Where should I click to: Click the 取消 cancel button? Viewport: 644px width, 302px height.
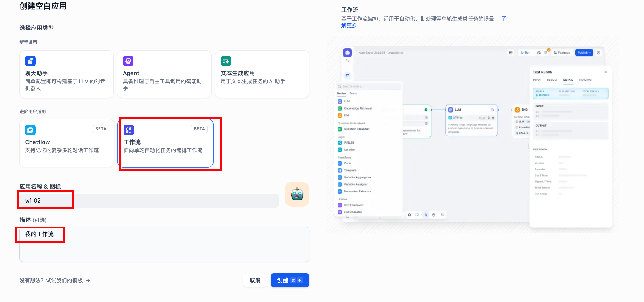point(255,280)
